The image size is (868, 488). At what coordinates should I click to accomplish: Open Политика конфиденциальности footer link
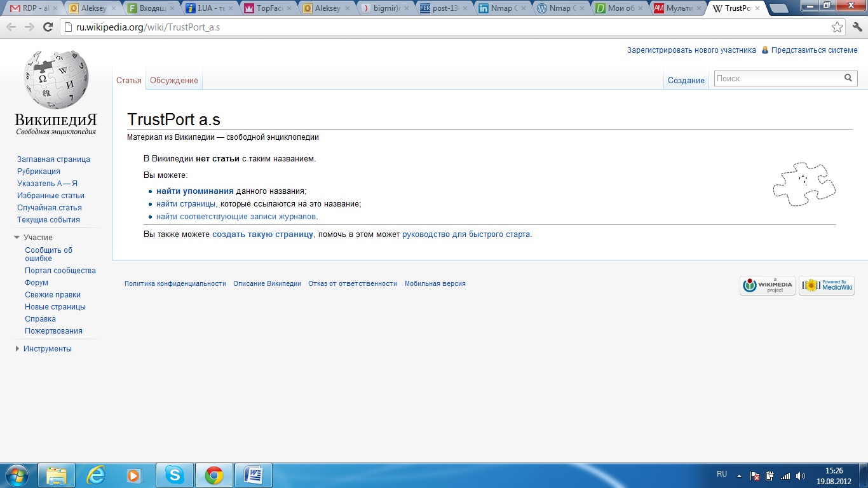pyautogui.click(x=175, y=284)
